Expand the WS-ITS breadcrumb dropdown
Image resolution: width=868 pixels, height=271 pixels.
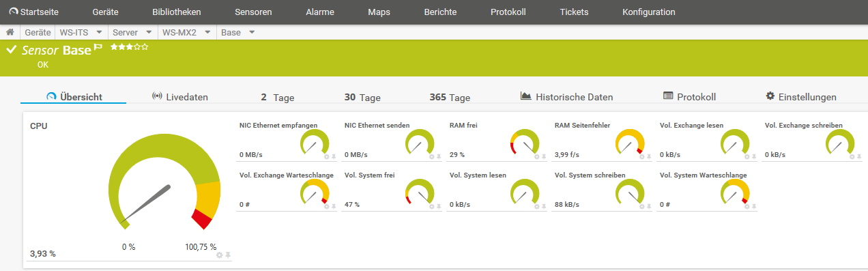pos(99,32)
